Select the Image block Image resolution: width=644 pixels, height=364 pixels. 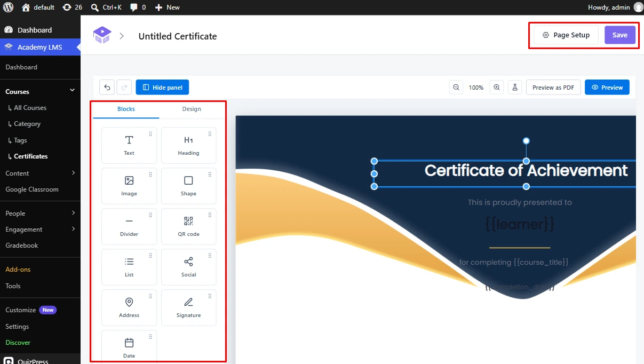[129, 186]
